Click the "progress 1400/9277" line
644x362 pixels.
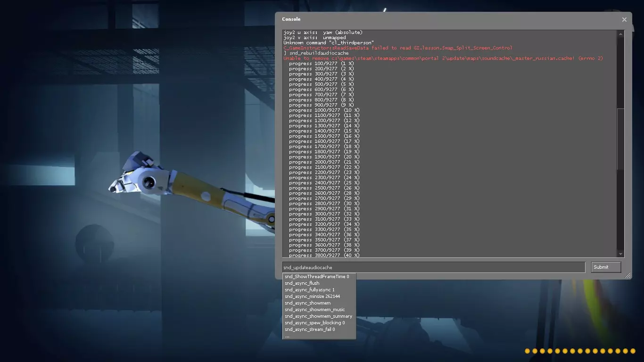[x=324, y=131]
